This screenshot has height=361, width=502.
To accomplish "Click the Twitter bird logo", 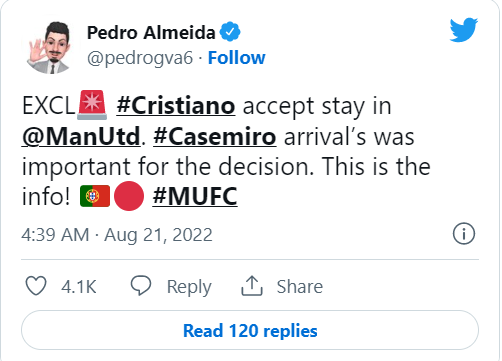I will click(464, 30).
